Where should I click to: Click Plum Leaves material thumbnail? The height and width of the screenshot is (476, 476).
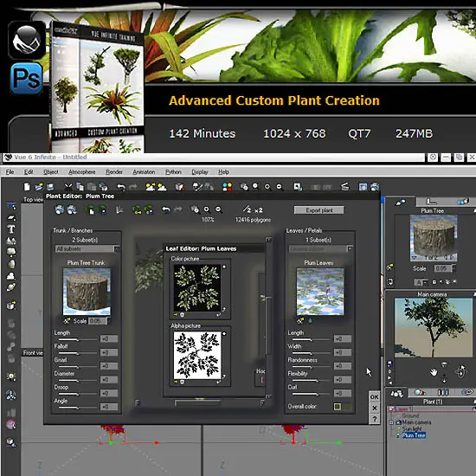coord(320,292)
